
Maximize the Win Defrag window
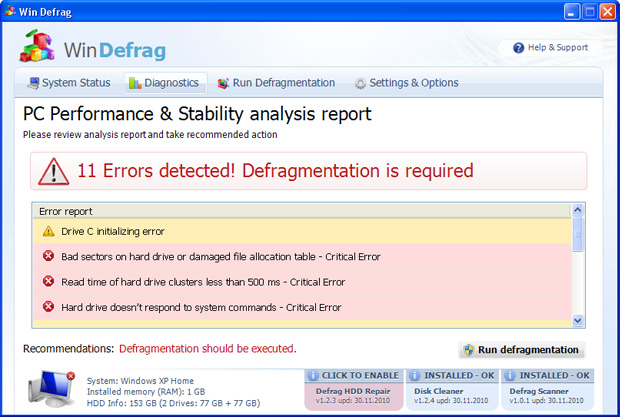[x=590, y=11]
